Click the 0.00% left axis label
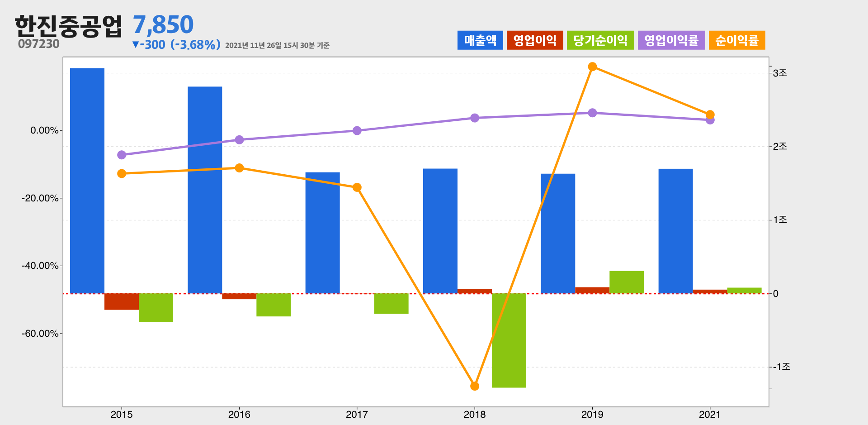This screenshot has width=868, height=425. pos(44,130)
